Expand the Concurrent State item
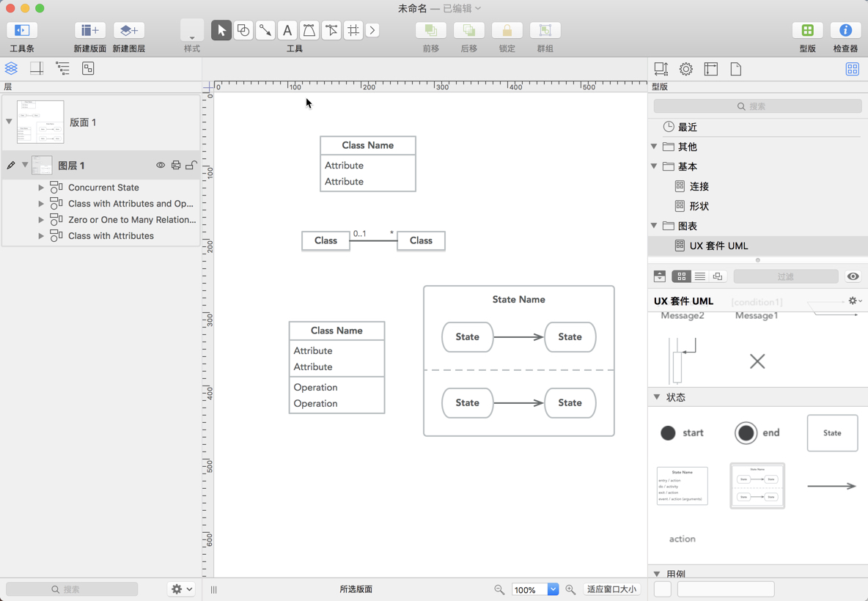The width and height of the screenshot is (868, 601). (x=42, y=187)
